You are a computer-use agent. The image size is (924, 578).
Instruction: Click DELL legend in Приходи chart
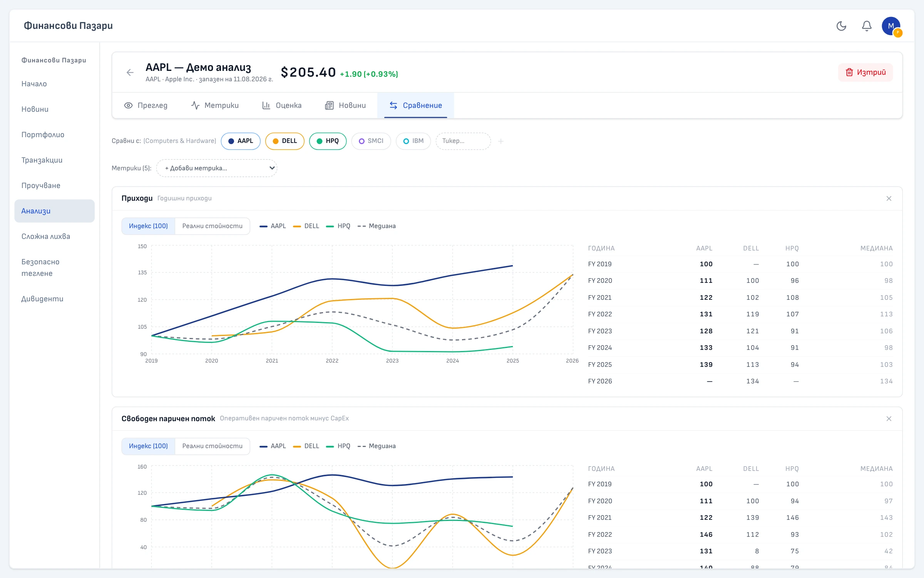tap(306, 226)
